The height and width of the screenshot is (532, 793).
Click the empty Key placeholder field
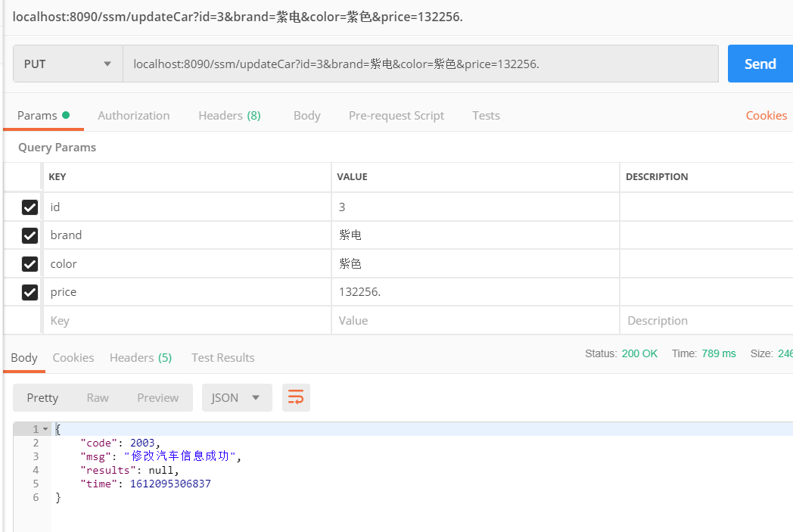coord(187,321)
